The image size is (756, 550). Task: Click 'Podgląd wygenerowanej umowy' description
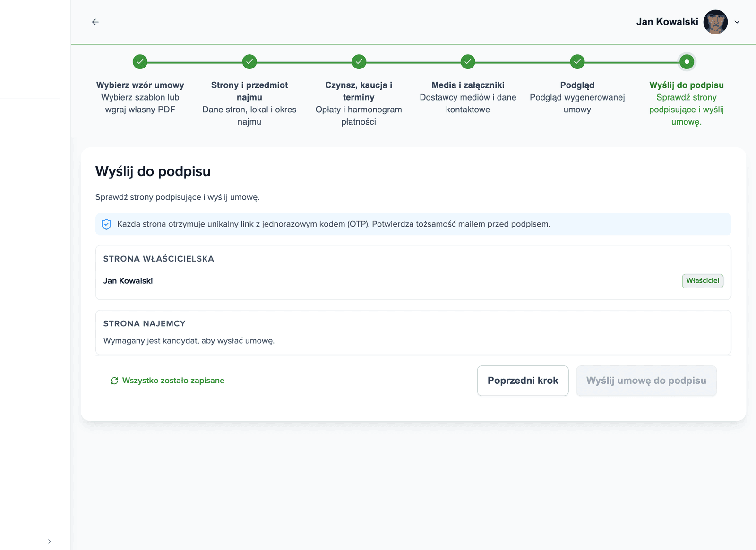tap(577, 103)
